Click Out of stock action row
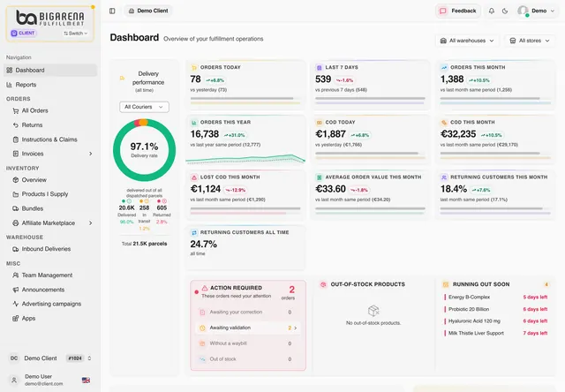This screenshot has width=565, height=392. pos(248,359)
